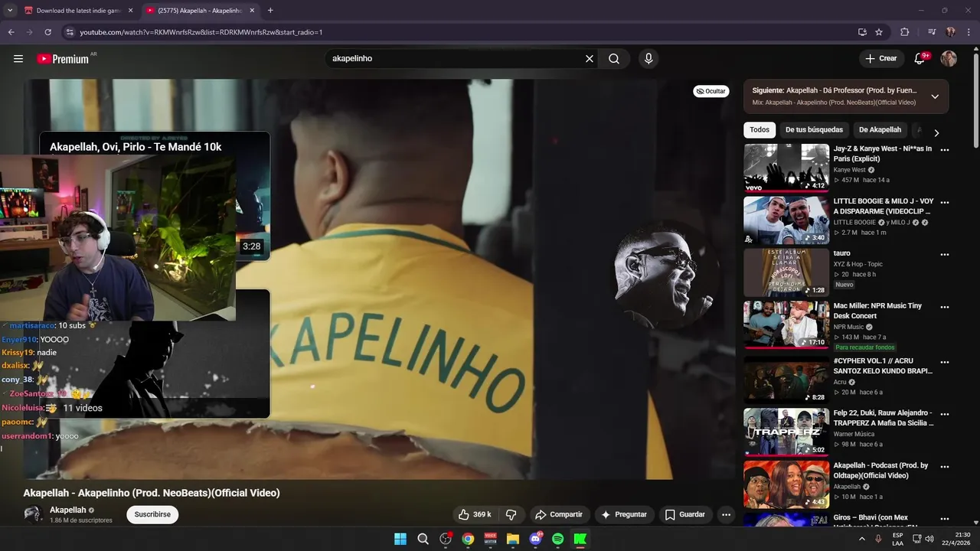Open #CYPHER VOL.1 ACRU video title
This screenshot has height=551, width=980.
(883, 366)
